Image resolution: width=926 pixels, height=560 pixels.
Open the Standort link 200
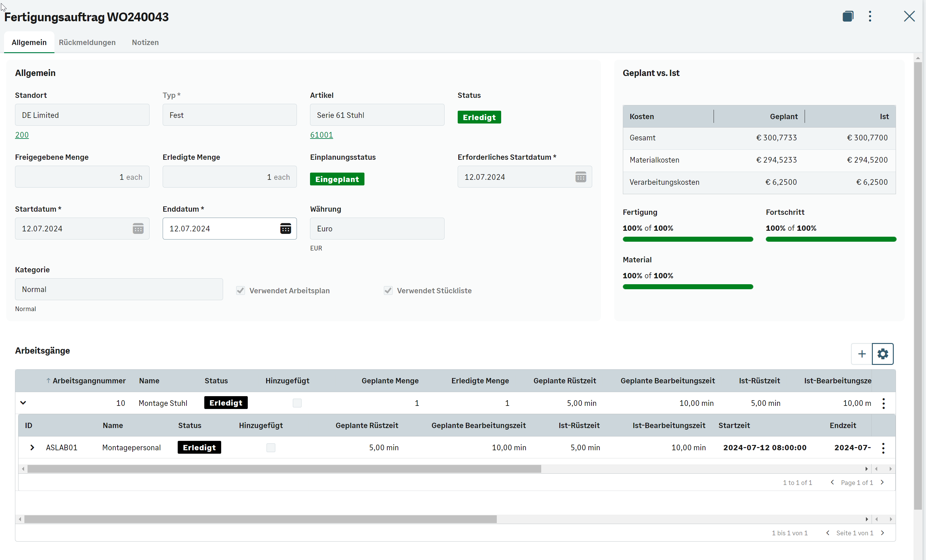[x=22, y=135]
